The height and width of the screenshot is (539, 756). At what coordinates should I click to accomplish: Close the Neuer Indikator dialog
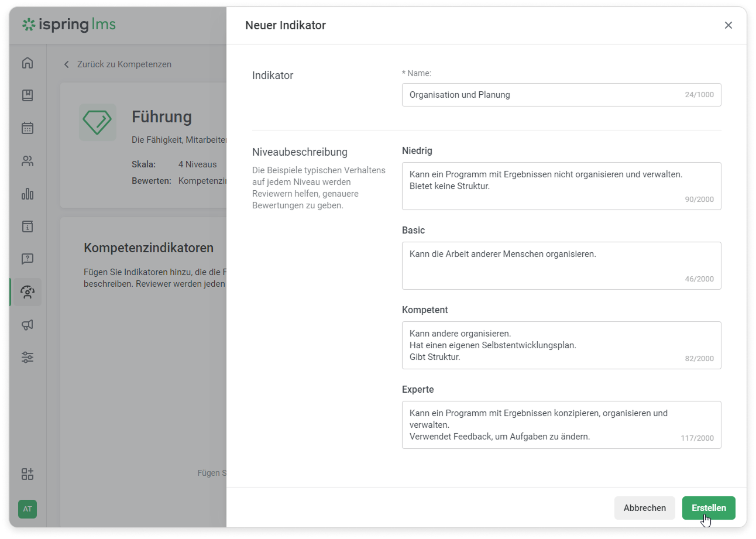[728, 25]
